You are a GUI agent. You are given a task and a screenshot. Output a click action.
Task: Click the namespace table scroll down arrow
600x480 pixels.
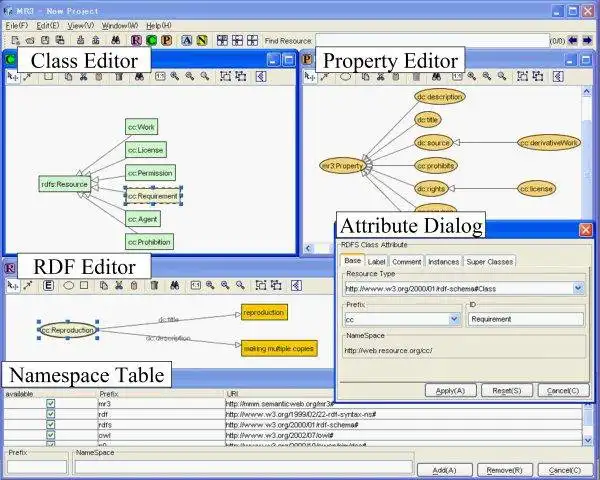pyautogui.click(x=588, y=441)
